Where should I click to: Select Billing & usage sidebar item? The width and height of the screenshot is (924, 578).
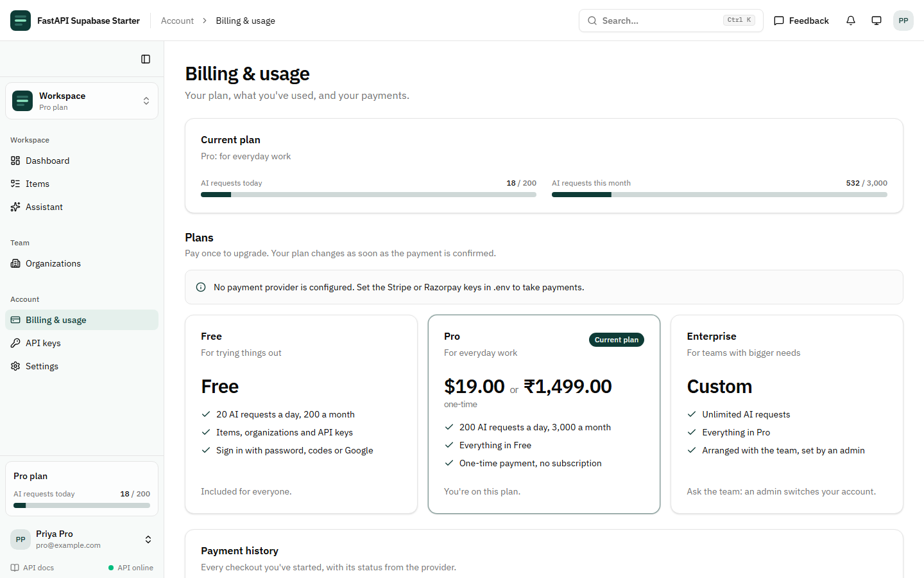81,320
